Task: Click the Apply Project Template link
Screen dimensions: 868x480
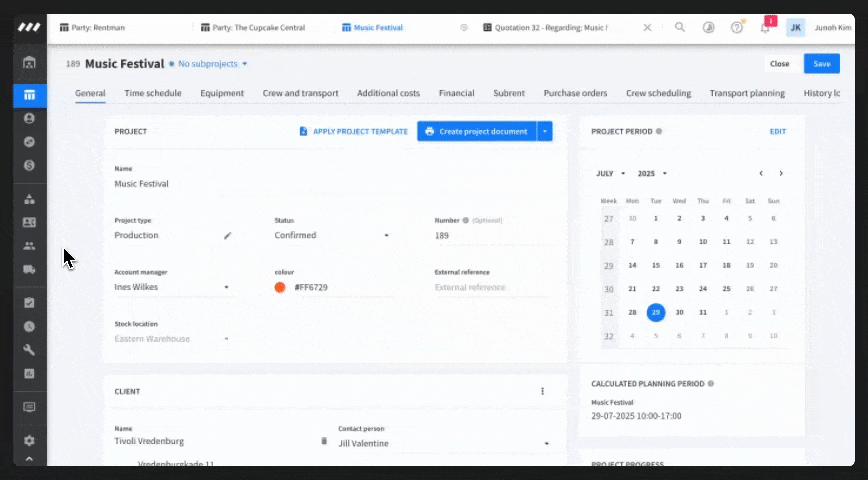Action: pyautogui.click(x=354, y=131)
